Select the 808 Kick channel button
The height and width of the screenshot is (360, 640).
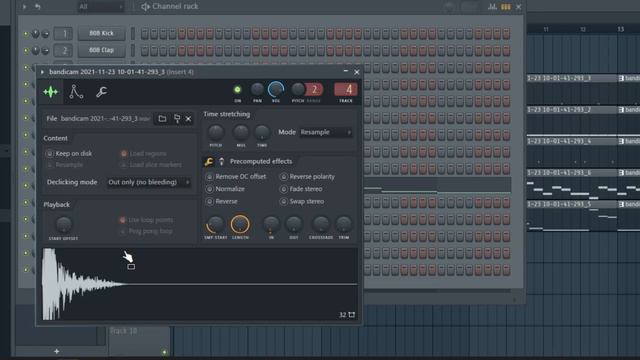tap(101, 33)
